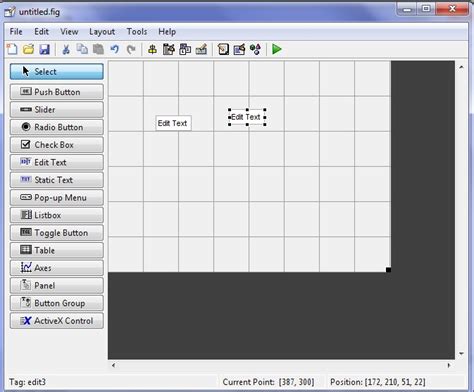
Task: Open the Edit menu
Action: (42, 32)
